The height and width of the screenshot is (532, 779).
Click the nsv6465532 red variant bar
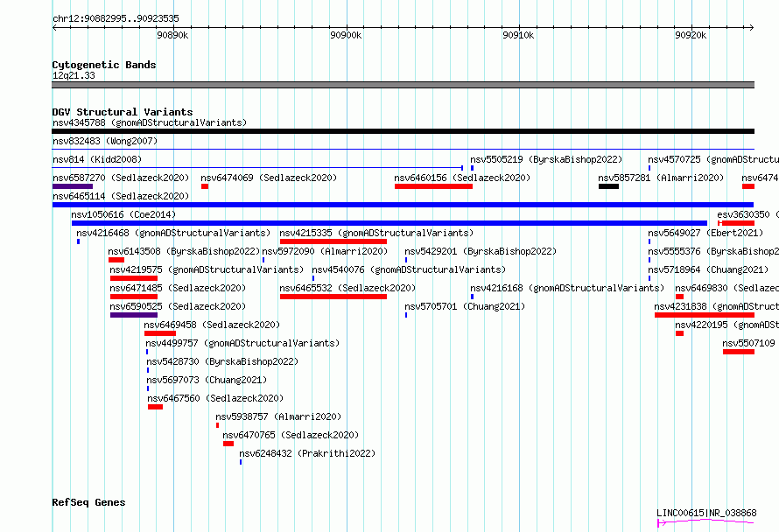(333, 297)
